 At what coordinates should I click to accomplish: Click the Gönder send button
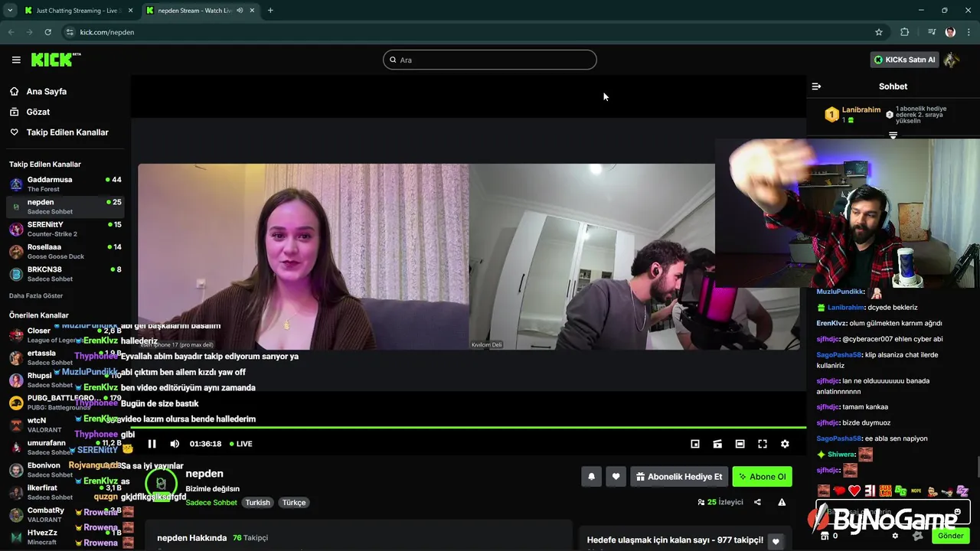tap(951, 536)
